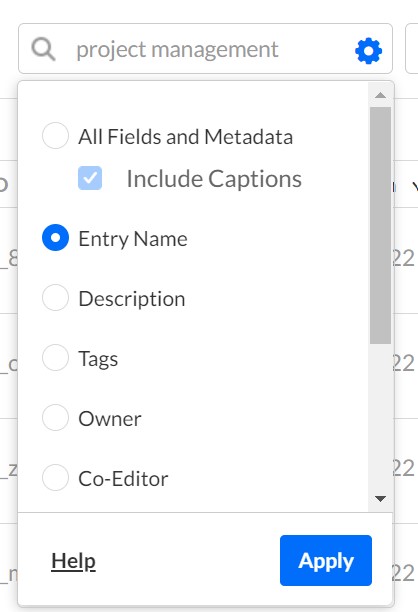Click the scrollbar up arrow
This screenshot has width=418, height=612.
click(380, 95)
